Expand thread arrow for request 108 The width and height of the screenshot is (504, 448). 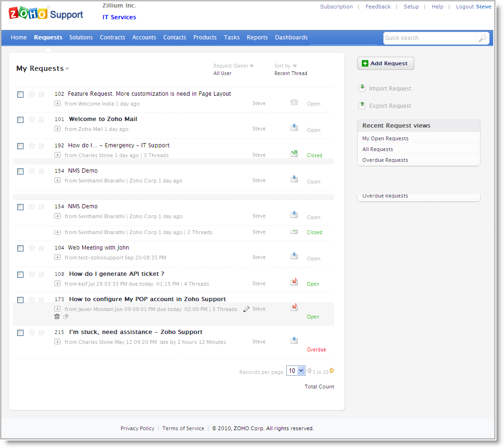click(x=57, y=283)
